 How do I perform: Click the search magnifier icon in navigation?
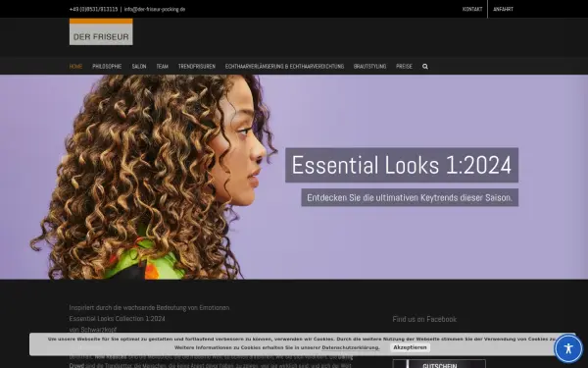pos(425,67)
